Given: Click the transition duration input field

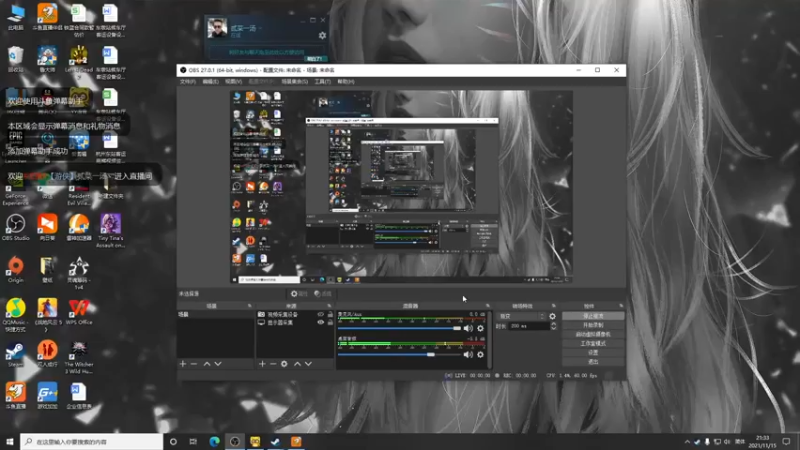Looking at the screenshot, I should 529,326.
